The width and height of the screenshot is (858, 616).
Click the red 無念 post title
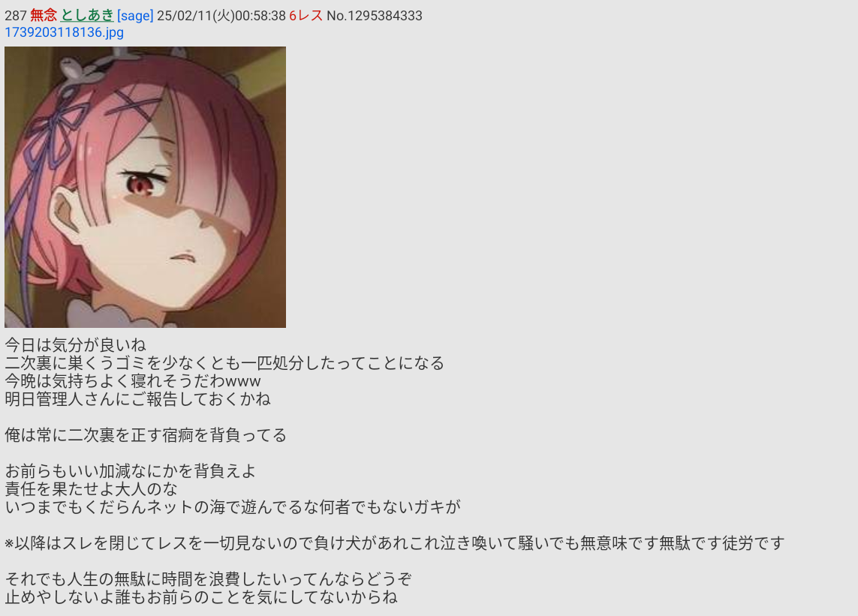click(44, 15)
